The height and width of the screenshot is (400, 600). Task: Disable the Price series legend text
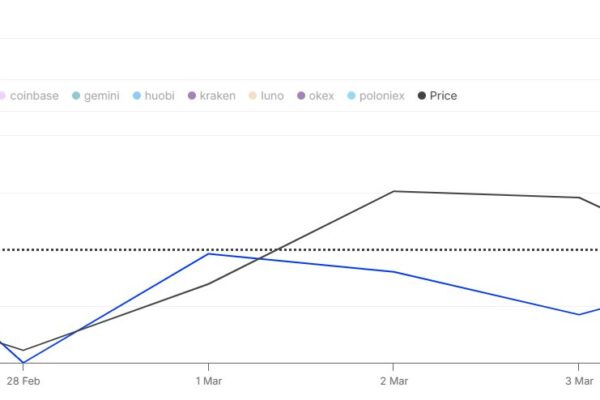[443, 96]
